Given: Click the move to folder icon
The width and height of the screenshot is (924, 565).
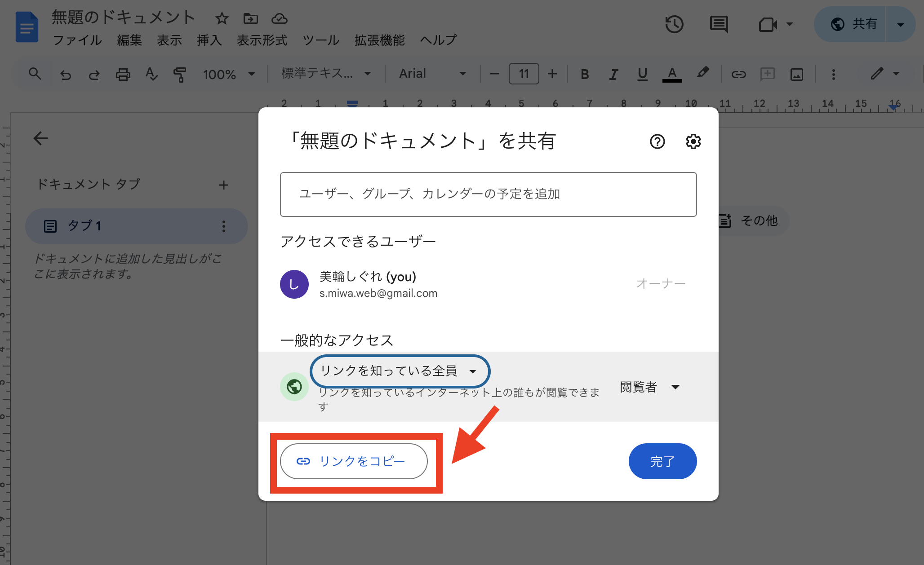Looking at the screenshot, I should [x=250, y=18].
